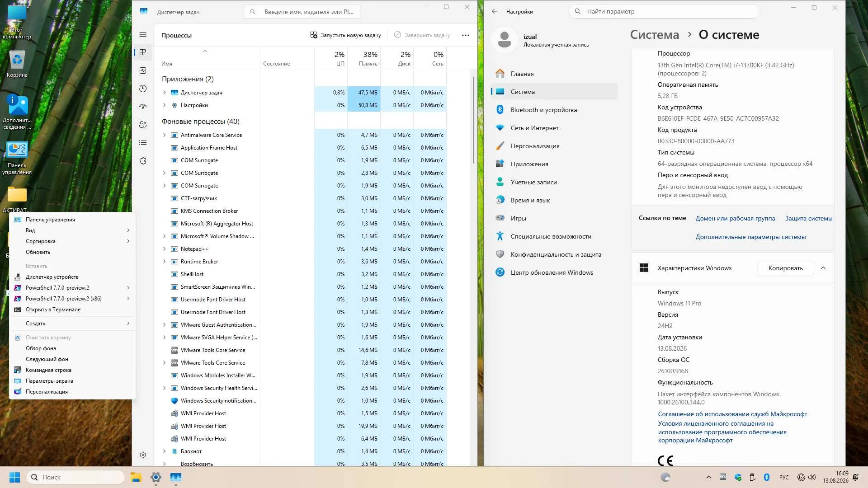Open Дополнительные параметры системы link
The height and width of the screenshot is (488, 868).
click(750, 237)
